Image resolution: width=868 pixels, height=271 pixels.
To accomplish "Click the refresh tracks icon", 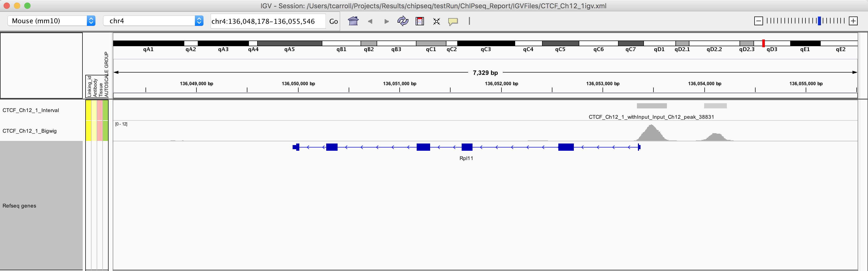I will point(403,21).
